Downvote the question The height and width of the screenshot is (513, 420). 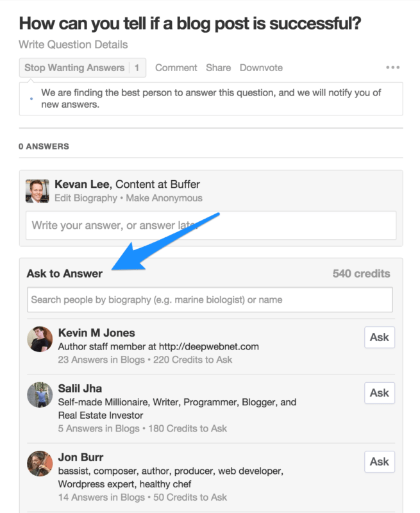click(x=260, y=67)
